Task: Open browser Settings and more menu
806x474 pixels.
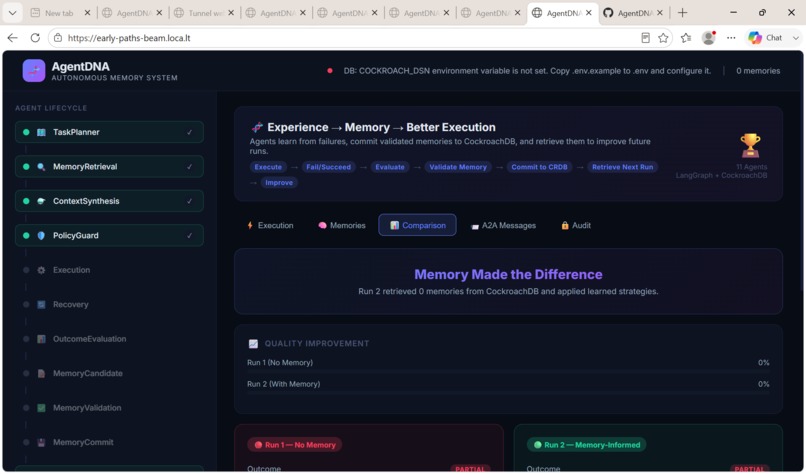Action: point(731,38)
